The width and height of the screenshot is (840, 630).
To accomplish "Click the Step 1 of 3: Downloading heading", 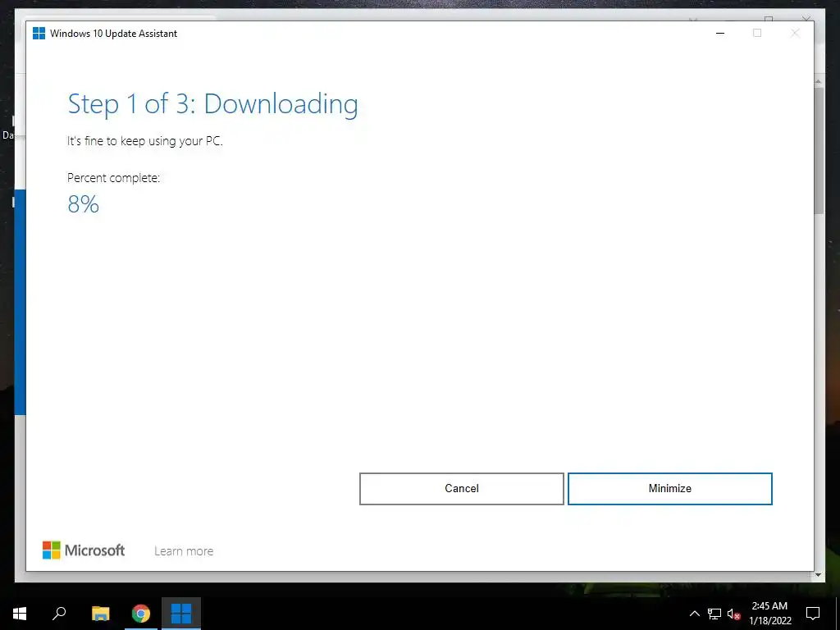I will pyautogui.click(x=212, y=104).
